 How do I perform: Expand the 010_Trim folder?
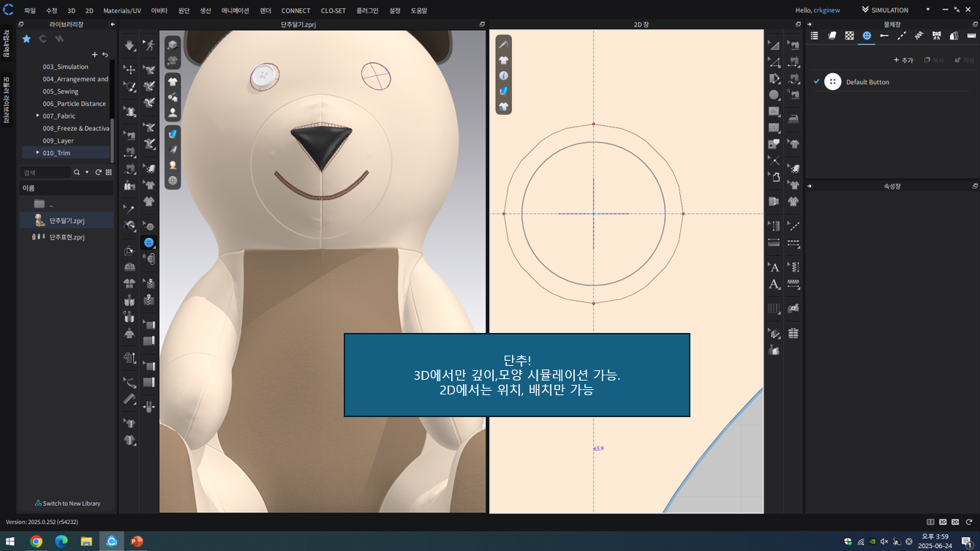37,152
